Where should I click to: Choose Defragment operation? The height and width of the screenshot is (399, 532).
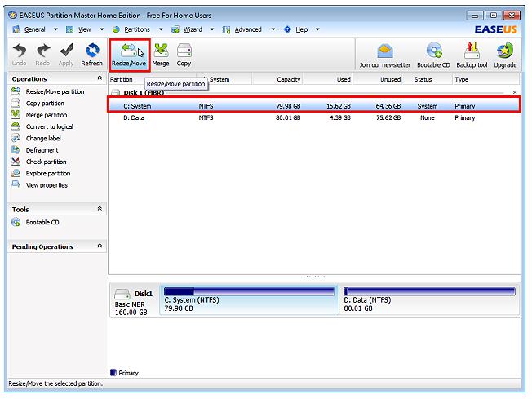pos(42,150)
